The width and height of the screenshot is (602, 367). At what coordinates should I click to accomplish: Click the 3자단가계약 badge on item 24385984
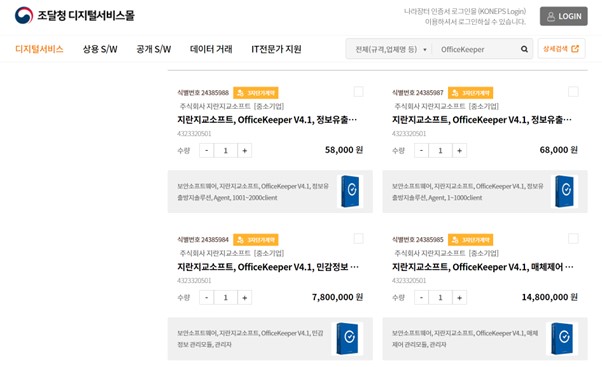(x=256, y=240)
